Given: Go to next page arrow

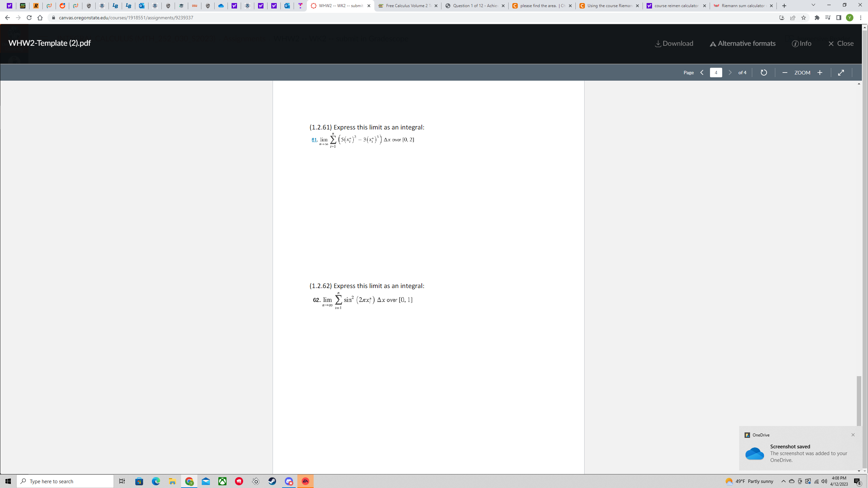Looking at the screenshot, I should pos(730,73).
